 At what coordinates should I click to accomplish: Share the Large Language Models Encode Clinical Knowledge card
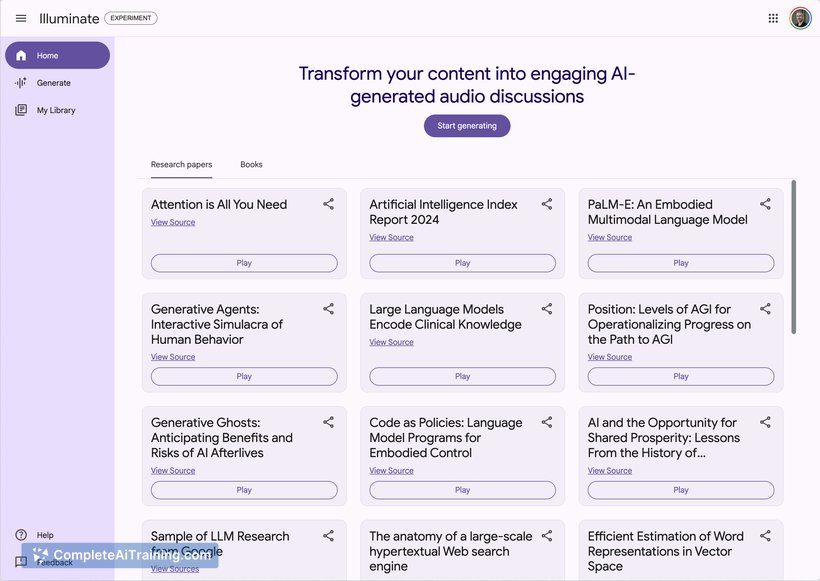(x=547, y=309)
